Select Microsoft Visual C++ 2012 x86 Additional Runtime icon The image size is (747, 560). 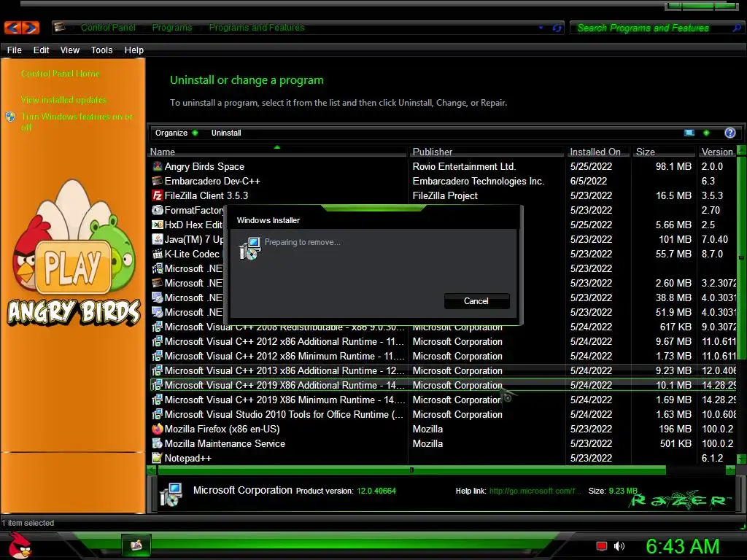[158, 341]
